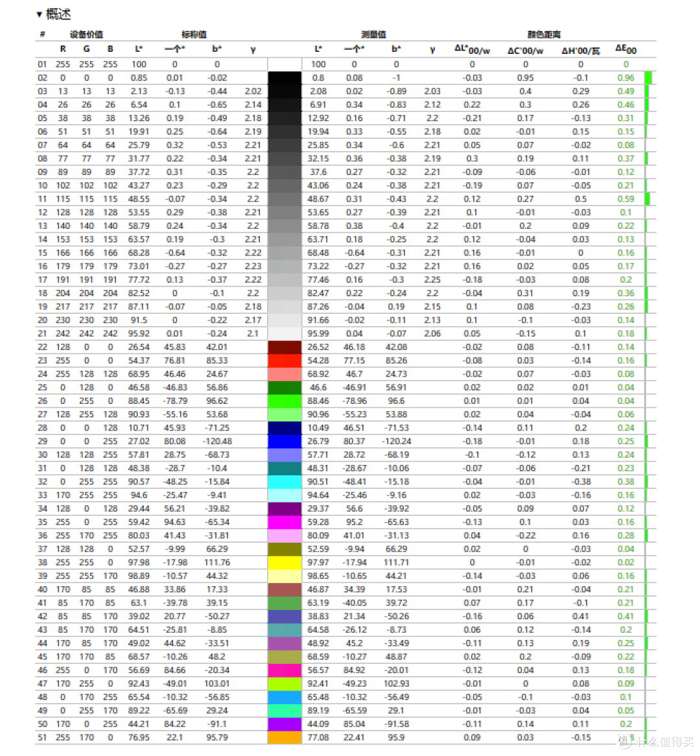Image resolution: width=700 pixels, height=756 pixels.
Task: Click the navy blue swatch in row 28
Action: coord(285,428)
